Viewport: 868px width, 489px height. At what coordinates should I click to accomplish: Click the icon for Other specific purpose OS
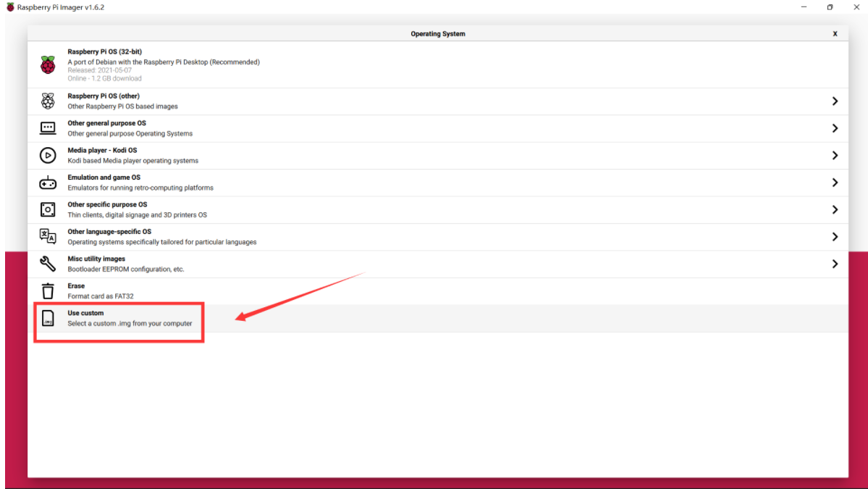click(x=48, y=209)
